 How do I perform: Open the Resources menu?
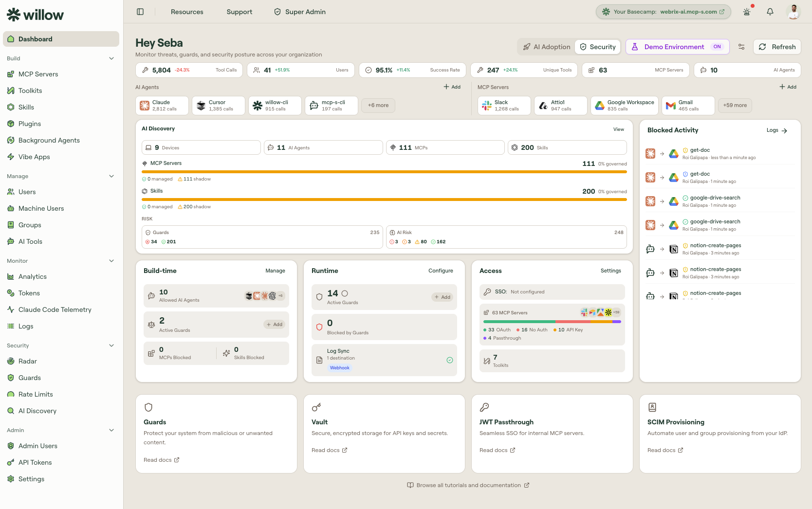[187, 12]
